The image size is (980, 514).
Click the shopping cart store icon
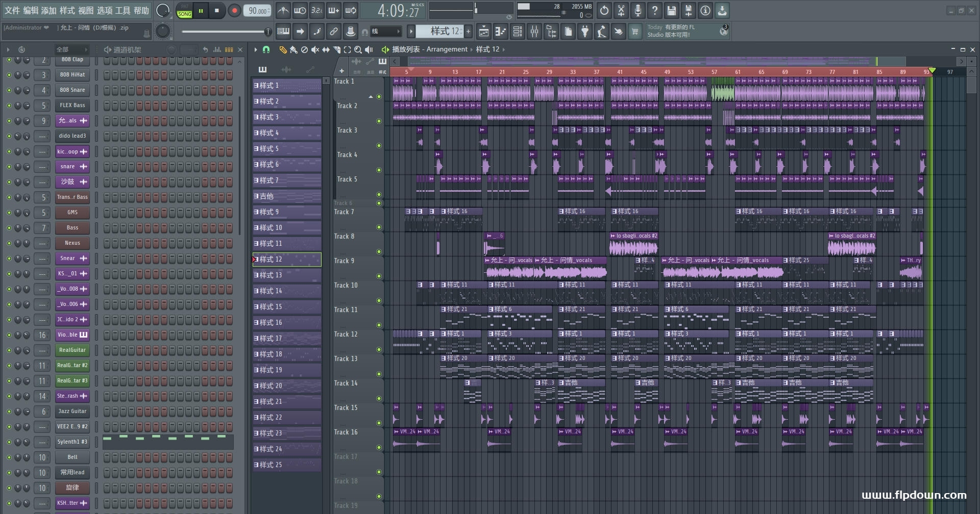pos(635,32)
